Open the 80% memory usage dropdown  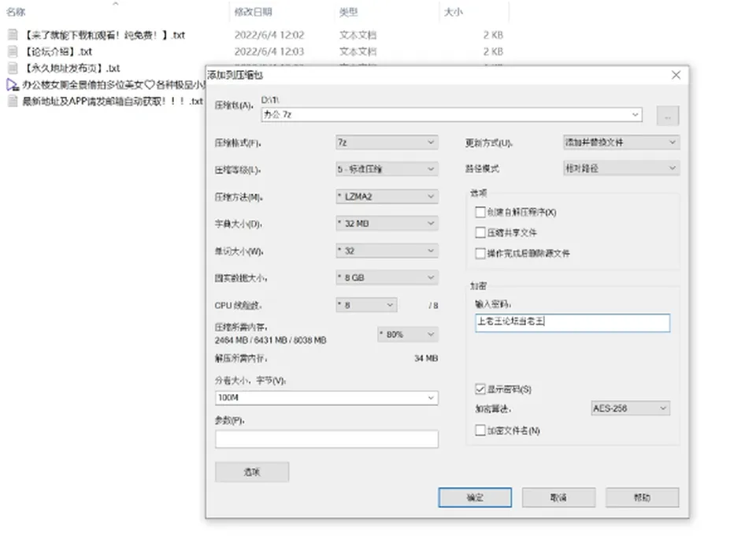click(408, 334)
